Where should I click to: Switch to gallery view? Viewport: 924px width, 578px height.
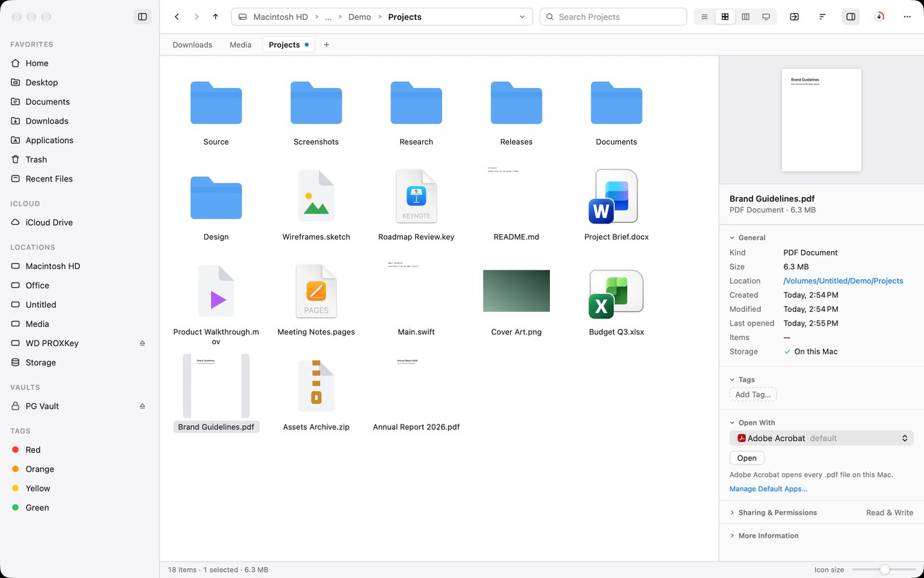[766, 17]
